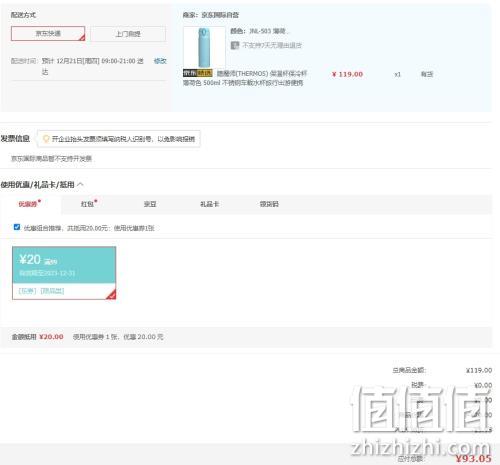This screenshot has height=465, width=500.
Task: Click the ¥ 119.00 item price
Action: [x=347, y=74]
